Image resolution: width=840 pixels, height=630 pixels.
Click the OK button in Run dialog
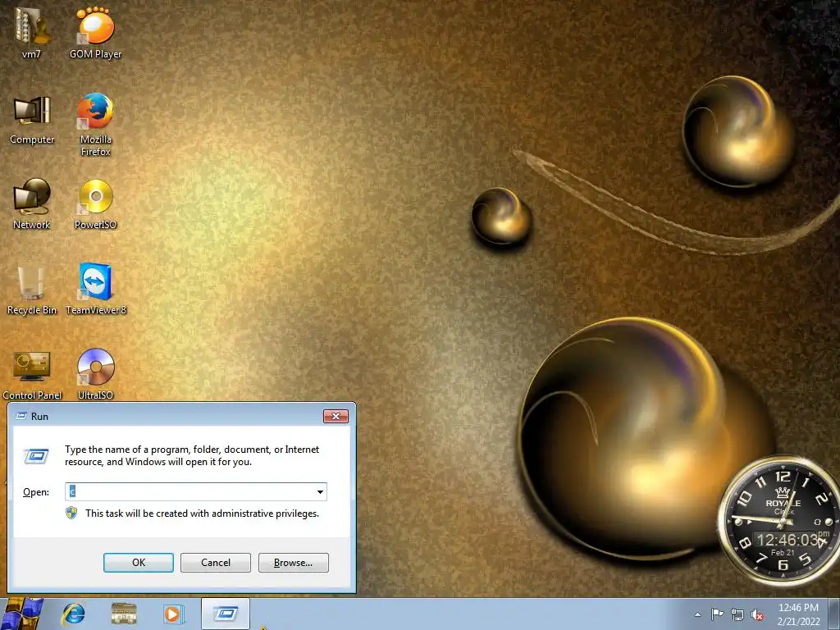138,563
